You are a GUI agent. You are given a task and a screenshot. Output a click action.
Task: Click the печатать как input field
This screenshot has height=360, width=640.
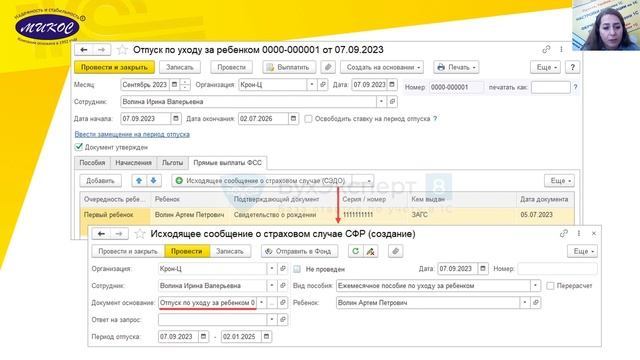(x=551, y=87)
